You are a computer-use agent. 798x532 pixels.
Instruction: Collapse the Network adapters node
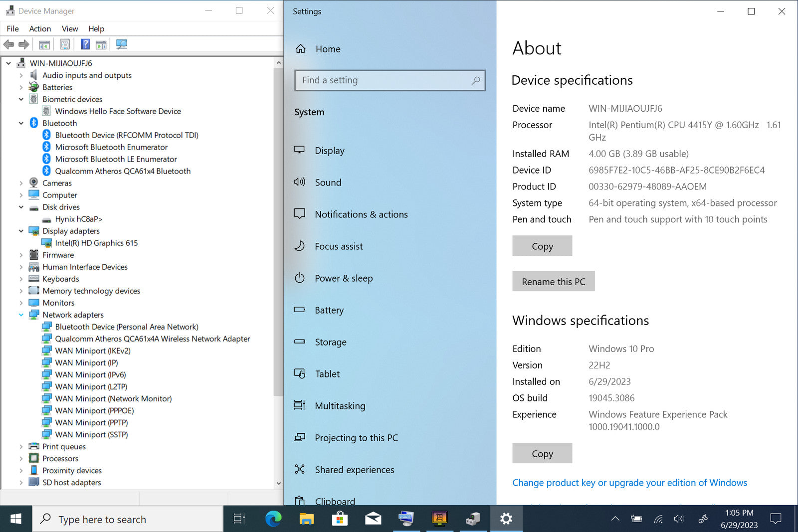coord(21,315)
